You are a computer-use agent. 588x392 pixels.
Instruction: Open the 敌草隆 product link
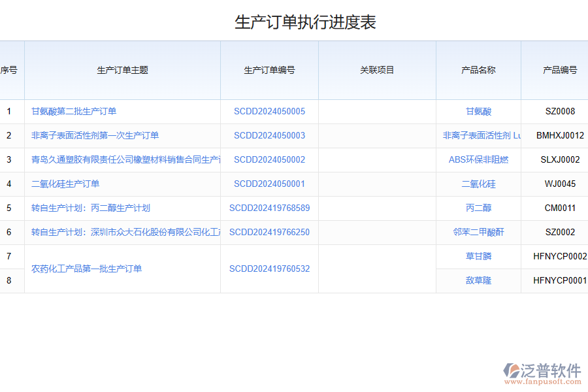point(478,281)
